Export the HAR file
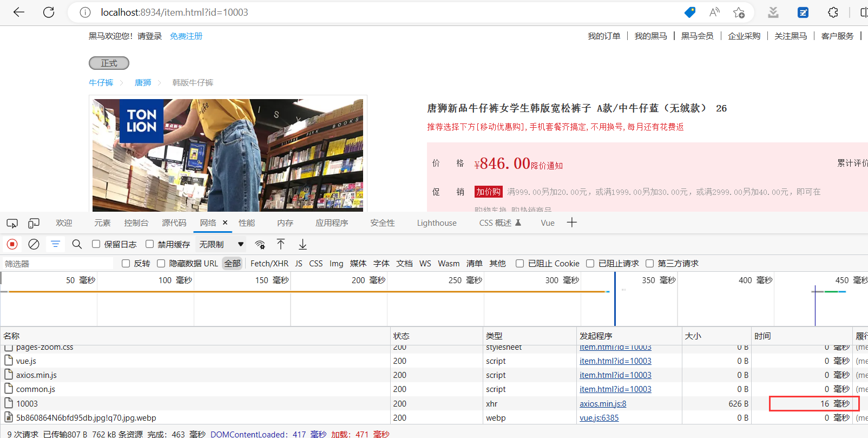The height and width of the screenshot is (438, 868). pyautogui.click(x=303, y=244)
